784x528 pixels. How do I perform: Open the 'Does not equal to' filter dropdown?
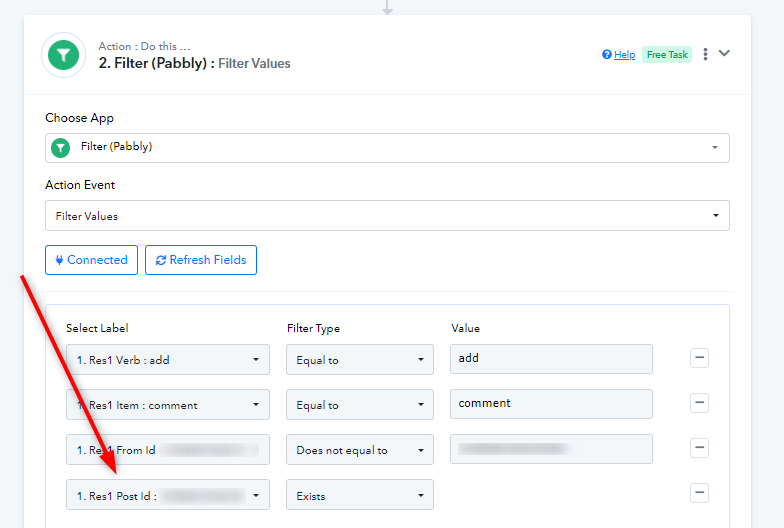click(x=360, y=450)
